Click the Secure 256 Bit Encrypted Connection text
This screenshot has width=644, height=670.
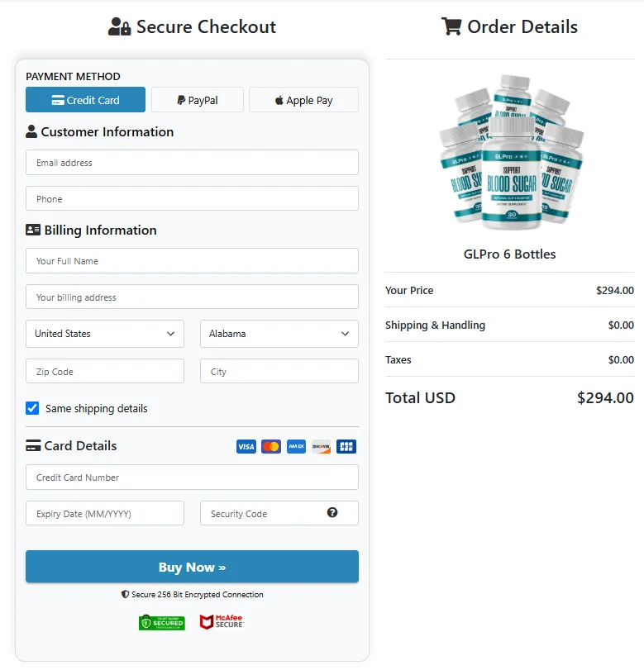[192, 594]
